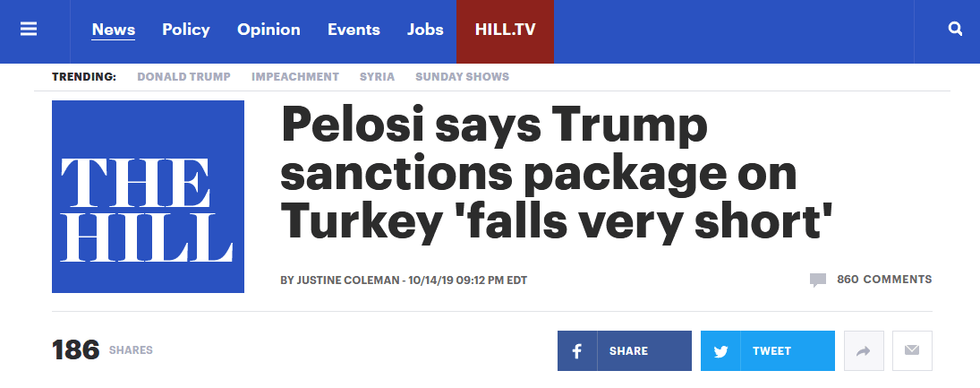This screenshot has width=980, height=388.
Task: Switch to the HILL.TV tab
Action: tap(505, 30)
